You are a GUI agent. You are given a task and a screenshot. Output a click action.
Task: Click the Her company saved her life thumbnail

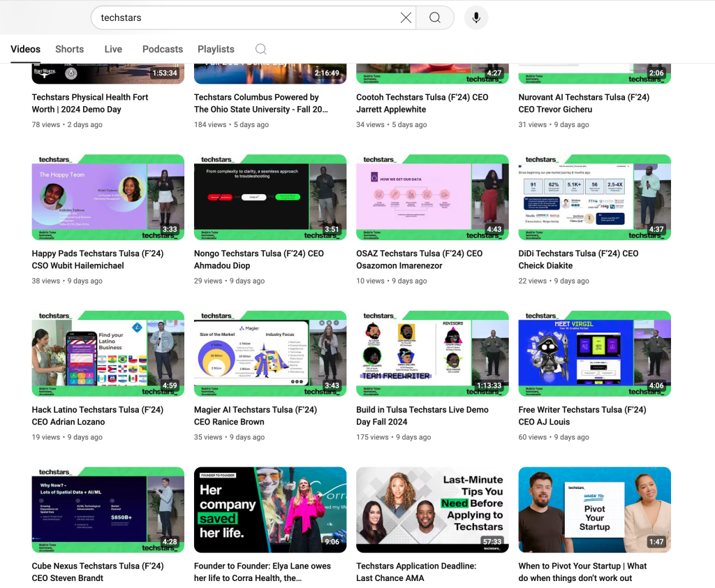point(270,510)
